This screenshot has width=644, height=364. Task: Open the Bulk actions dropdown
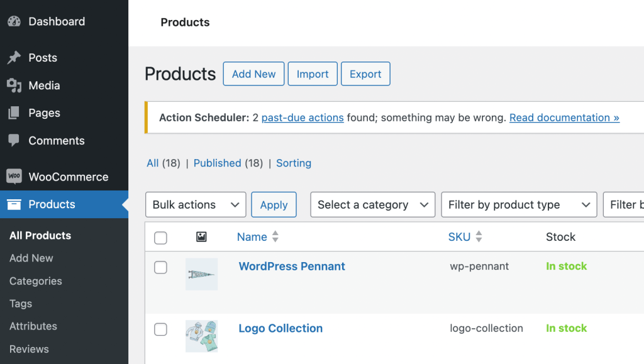click(x=196, y=204)
